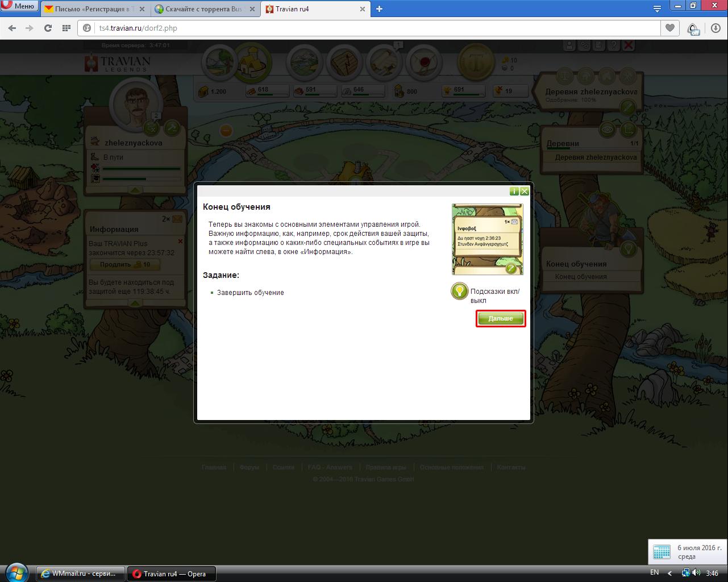This screenshot has height=582, width=728.
Task: Click the hero health bar
Action: (x=142, y=168)
